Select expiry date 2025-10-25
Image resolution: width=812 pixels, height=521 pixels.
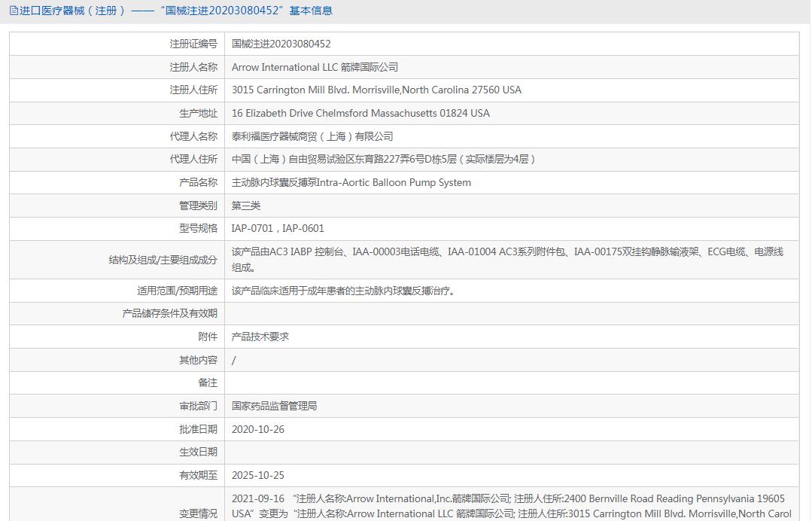pyautogui.click(x=258, y=476)
